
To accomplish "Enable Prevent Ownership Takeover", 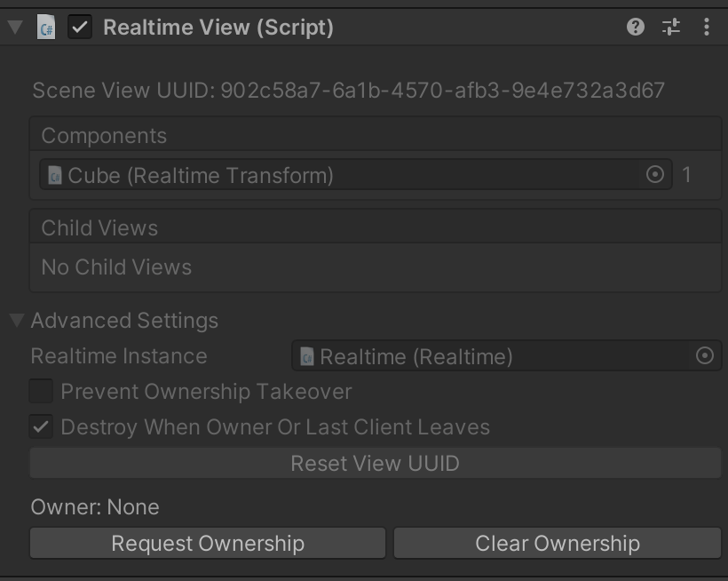I will [x=41, y=391].
